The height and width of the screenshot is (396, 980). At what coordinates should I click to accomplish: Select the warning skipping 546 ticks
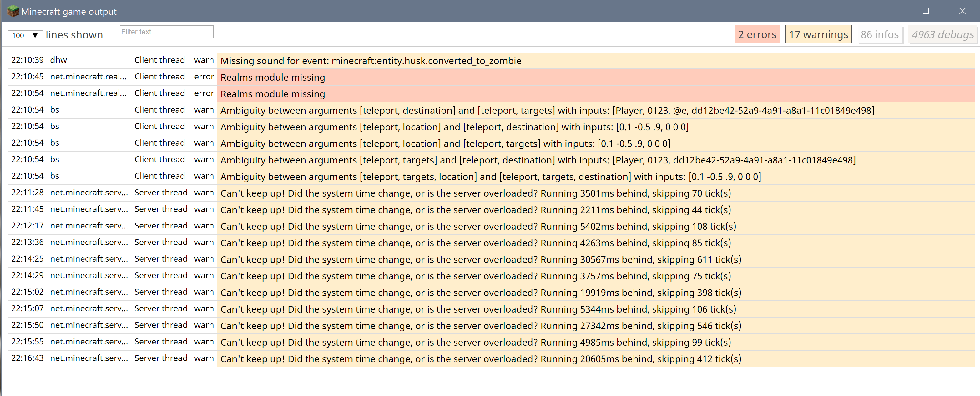481,326
